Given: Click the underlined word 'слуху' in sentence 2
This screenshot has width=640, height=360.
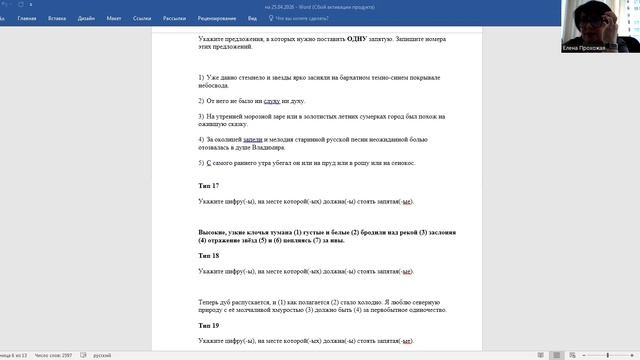Looking at the screenshot, I should pos(272,101).
